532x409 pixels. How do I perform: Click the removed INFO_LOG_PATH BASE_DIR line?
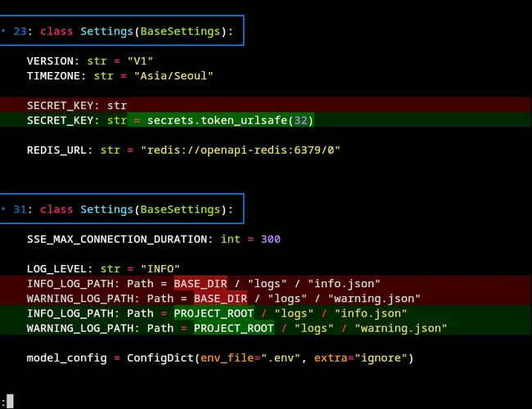tap(266, 284)
